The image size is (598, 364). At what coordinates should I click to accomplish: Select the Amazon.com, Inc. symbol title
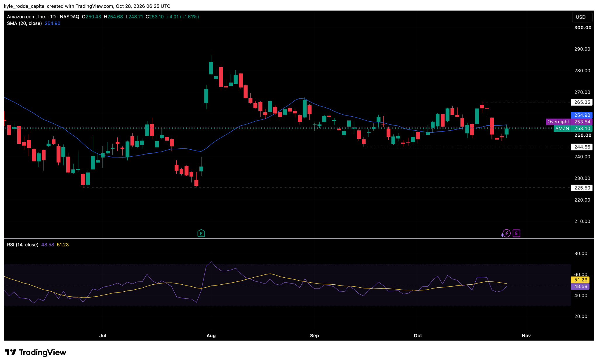(x=26, y=17)
